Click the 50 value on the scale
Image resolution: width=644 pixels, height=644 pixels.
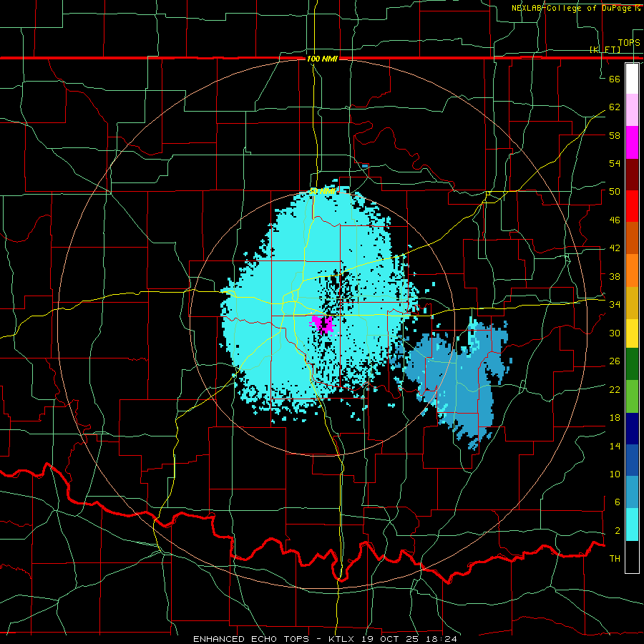(x=615, y=192)
